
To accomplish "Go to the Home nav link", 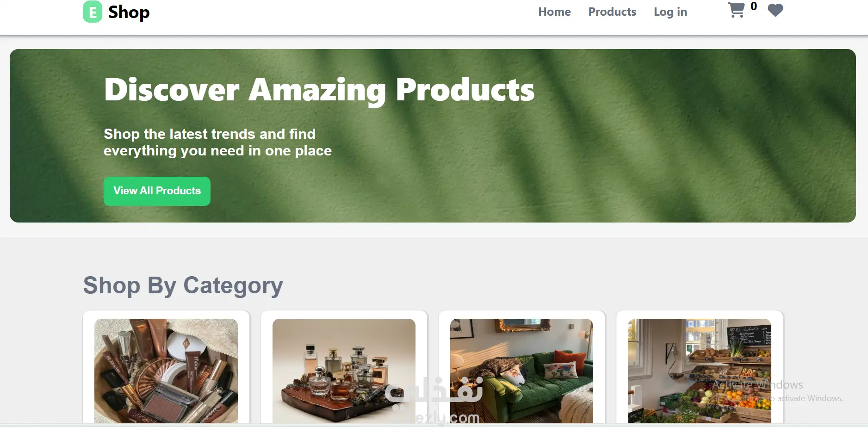I will click(x=554, y=12).
